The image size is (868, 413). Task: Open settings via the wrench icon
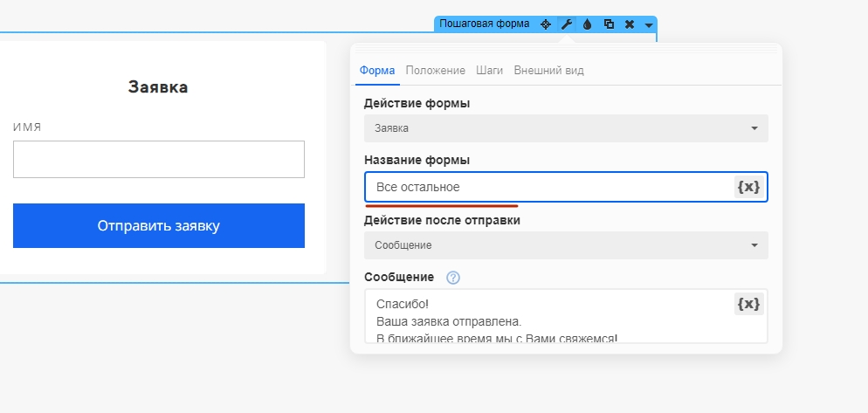(567, 24)
